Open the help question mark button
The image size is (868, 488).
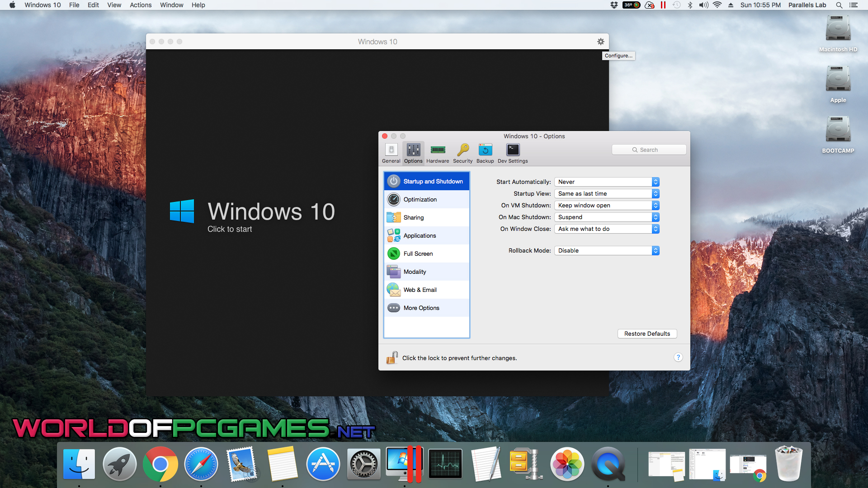coord(678,357)
